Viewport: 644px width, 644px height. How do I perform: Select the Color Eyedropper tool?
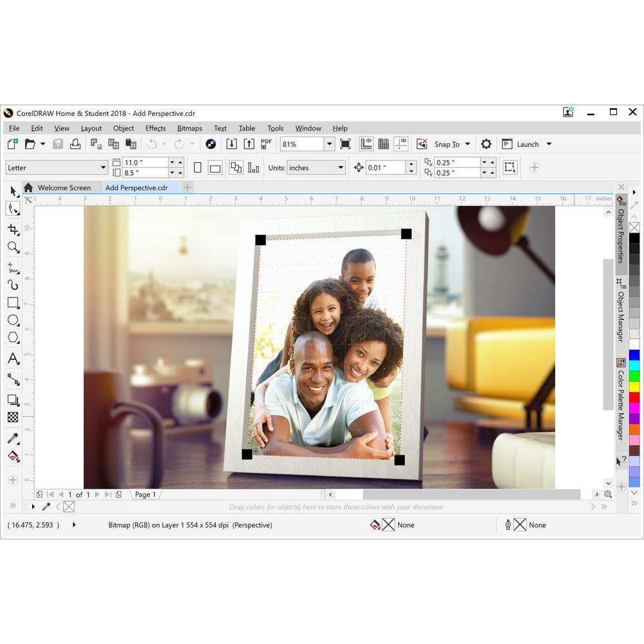click(14, 439)
